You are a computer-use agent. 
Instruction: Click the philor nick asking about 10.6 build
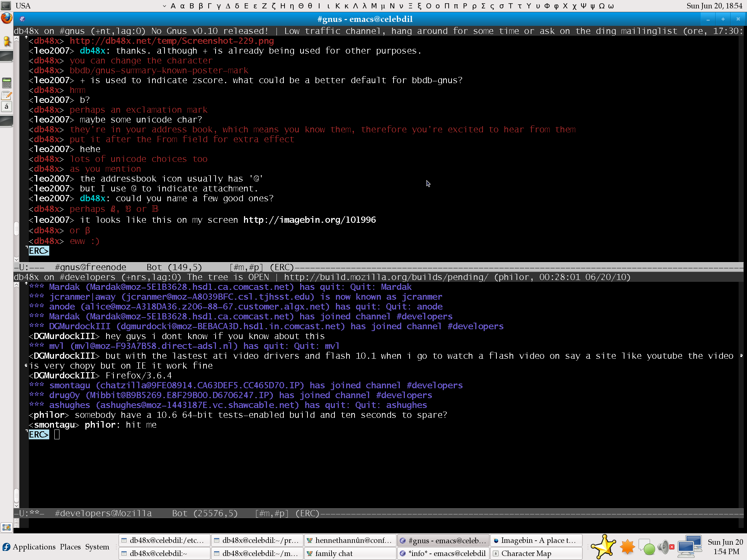click(x=49, y=415)
